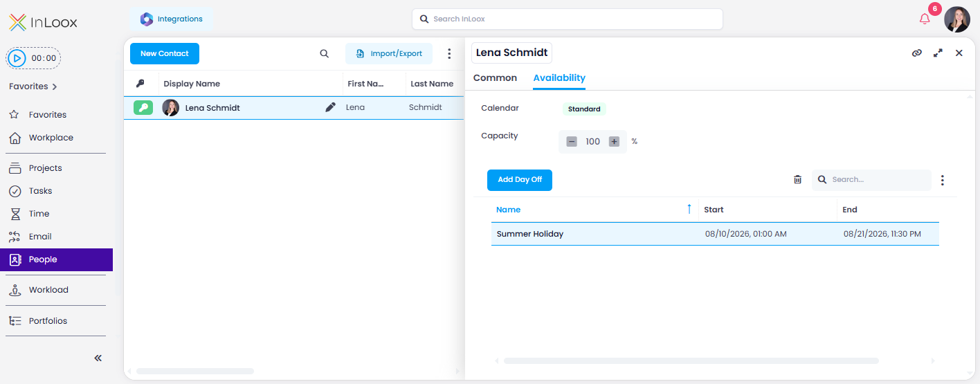The image size is (980, 384).
Task: Open the InLoox logo home
Action: pyautogui.click(x=43, y=22)
